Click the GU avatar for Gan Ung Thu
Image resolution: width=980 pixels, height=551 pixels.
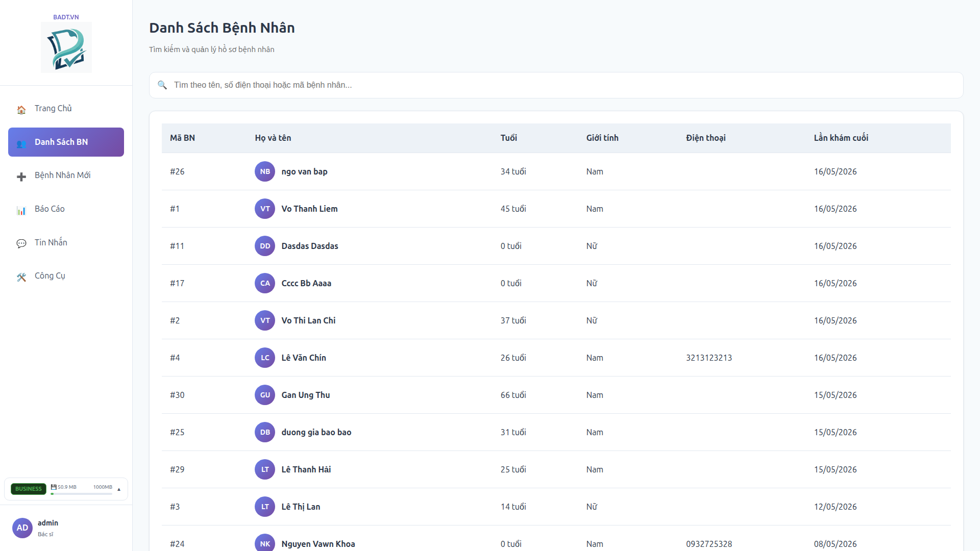[x=265, y=395]
